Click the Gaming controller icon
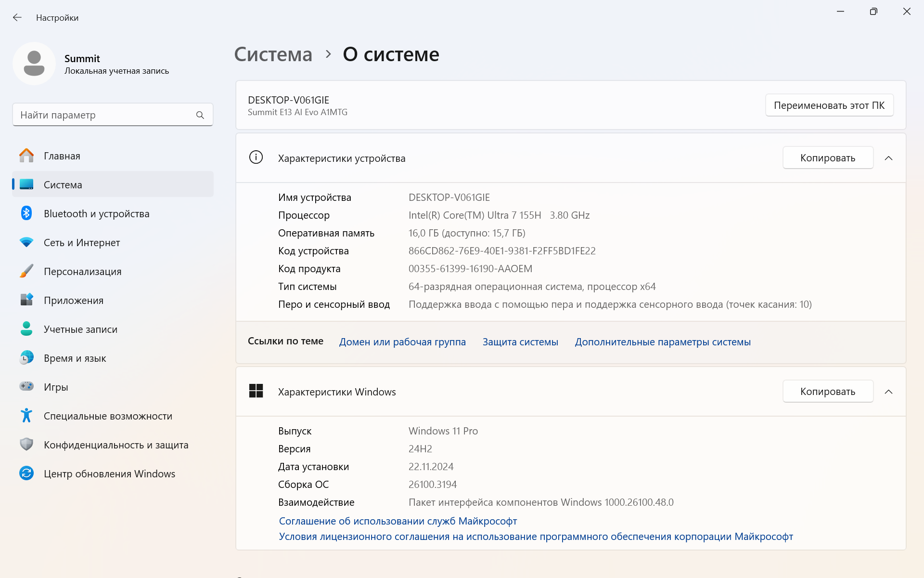The height and width of the screenshot is (578, 924). point(26,386)
